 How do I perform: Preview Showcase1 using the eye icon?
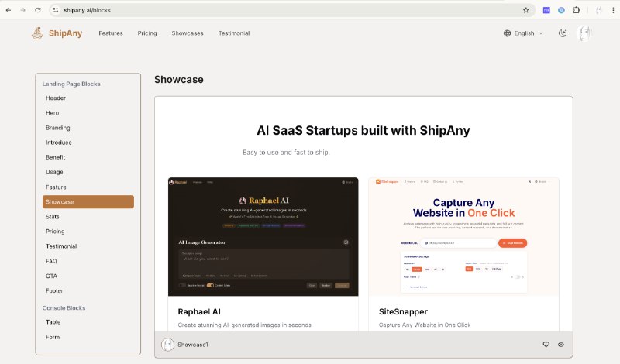coord(560,345)
